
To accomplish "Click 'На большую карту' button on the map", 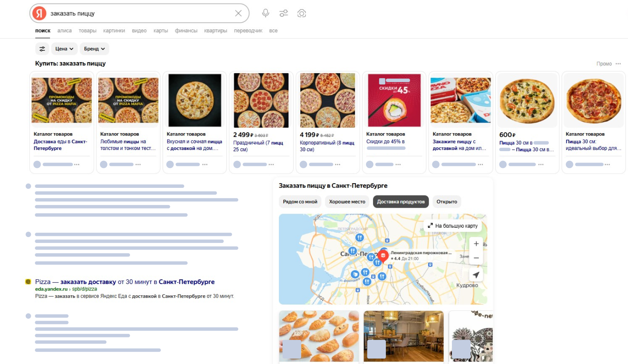I will pyautogui.click(x=453, y=226).
